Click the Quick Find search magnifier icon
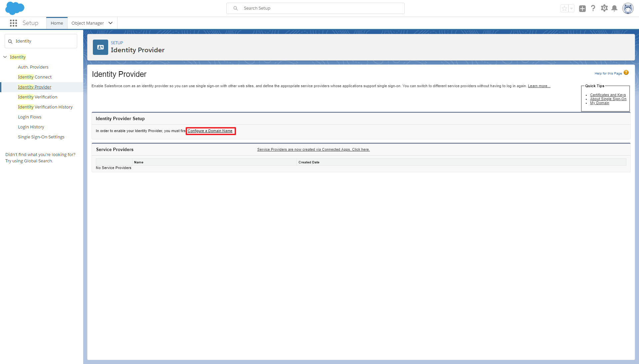 point(10,41)
